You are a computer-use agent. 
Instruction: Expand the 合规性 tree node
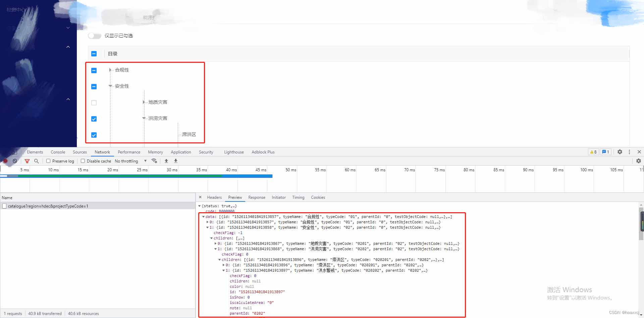(110, 70)
